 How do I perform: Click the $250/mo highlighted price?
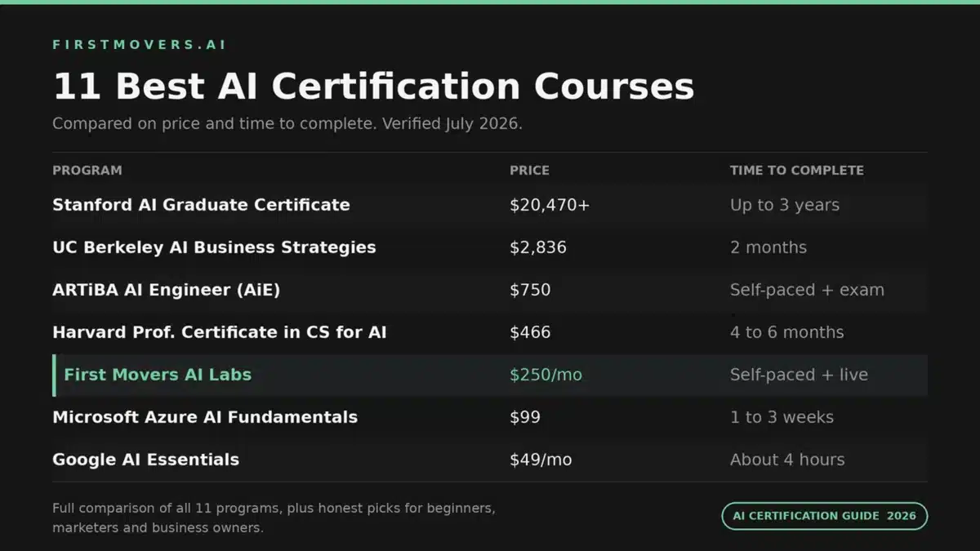546,375
